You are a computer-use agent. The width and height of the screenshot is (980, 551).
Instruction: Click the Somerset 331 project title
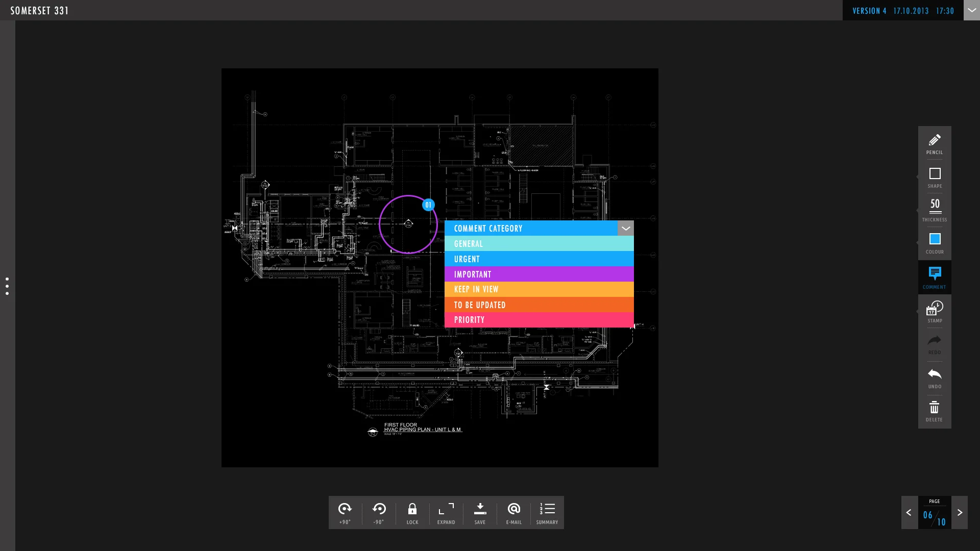pos(39,11)
